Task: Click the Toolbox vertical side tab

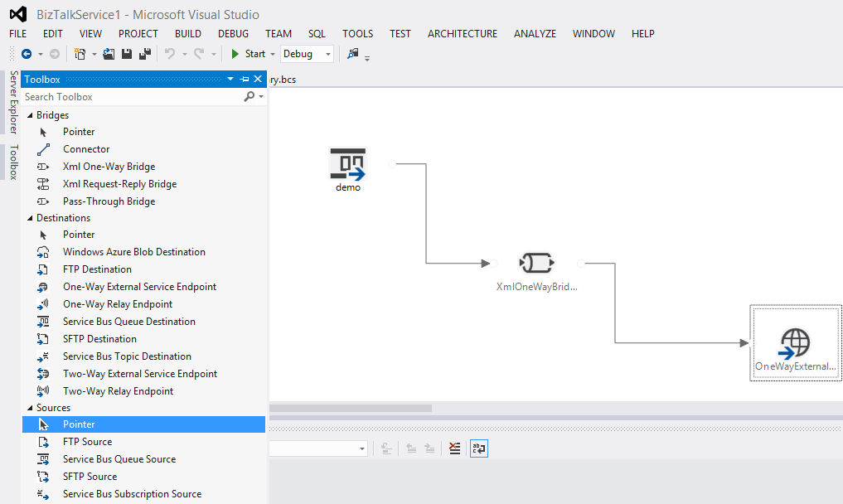Action: [14, 162]
